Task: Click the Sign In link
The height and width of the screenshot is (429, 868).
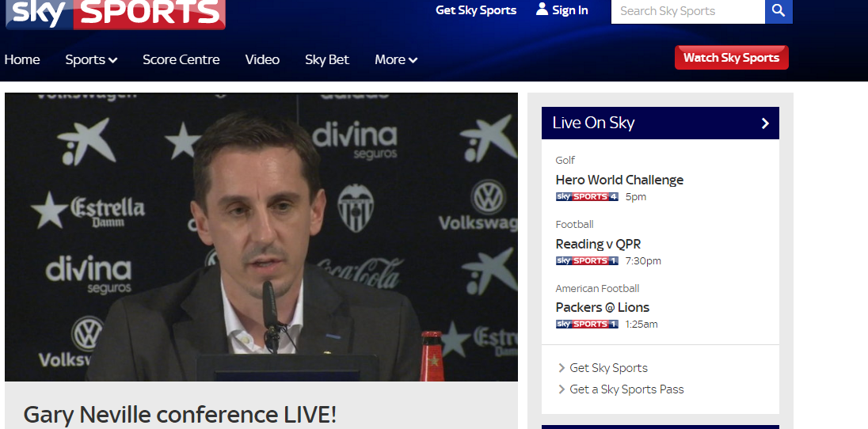Action: 570,10
